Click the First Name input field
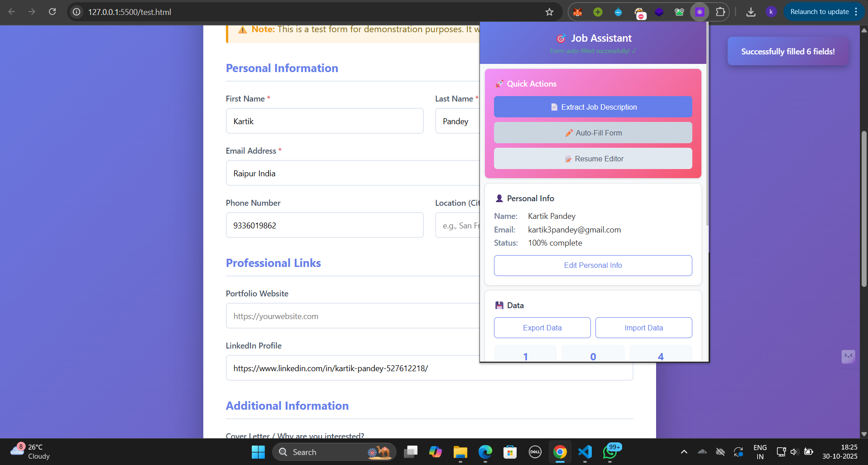This screenshot has width=868, height=465. click(325, 121)
